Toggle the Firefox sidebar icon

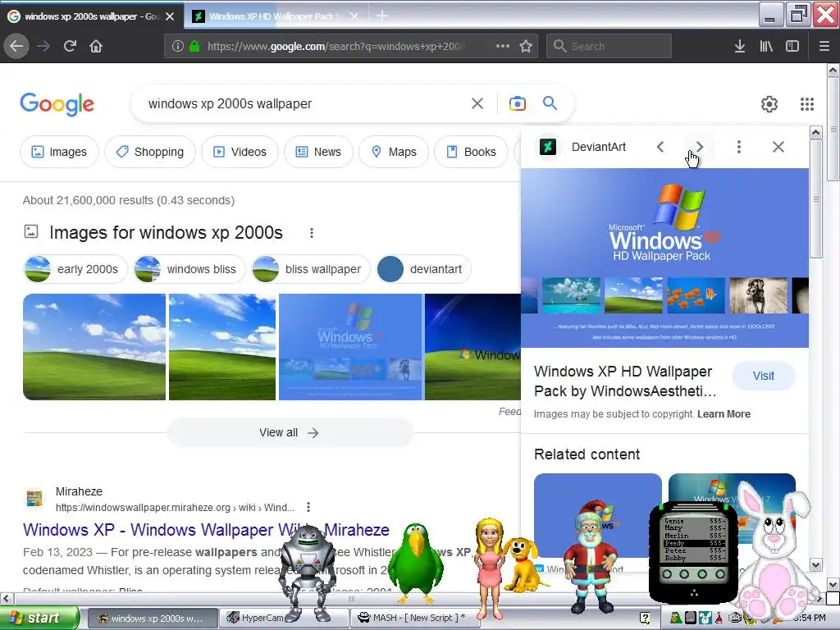[792, 46]
